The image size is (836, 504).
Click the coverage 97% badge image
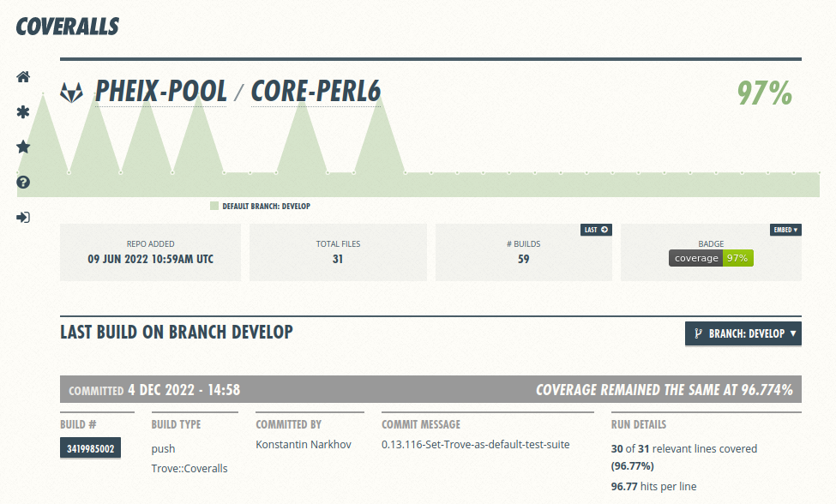pos(711,258)
